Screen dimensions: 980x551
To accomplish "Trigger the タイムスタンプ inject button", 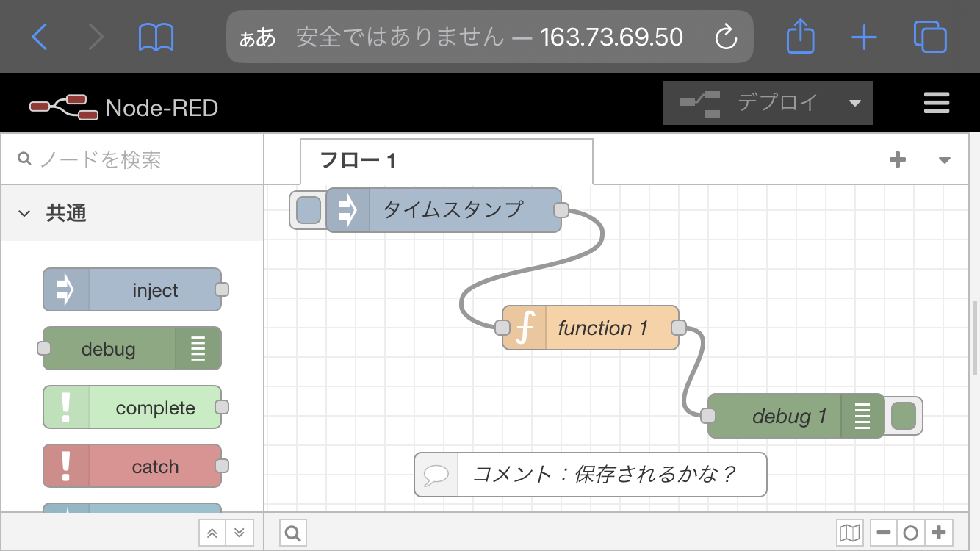I will coord(309,210).
